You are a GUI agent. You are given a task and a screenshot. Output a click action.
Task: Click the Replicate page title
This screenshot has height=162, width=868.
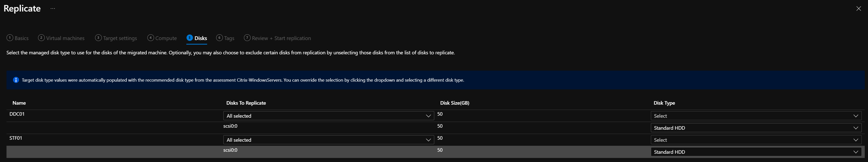pos(22,9)
